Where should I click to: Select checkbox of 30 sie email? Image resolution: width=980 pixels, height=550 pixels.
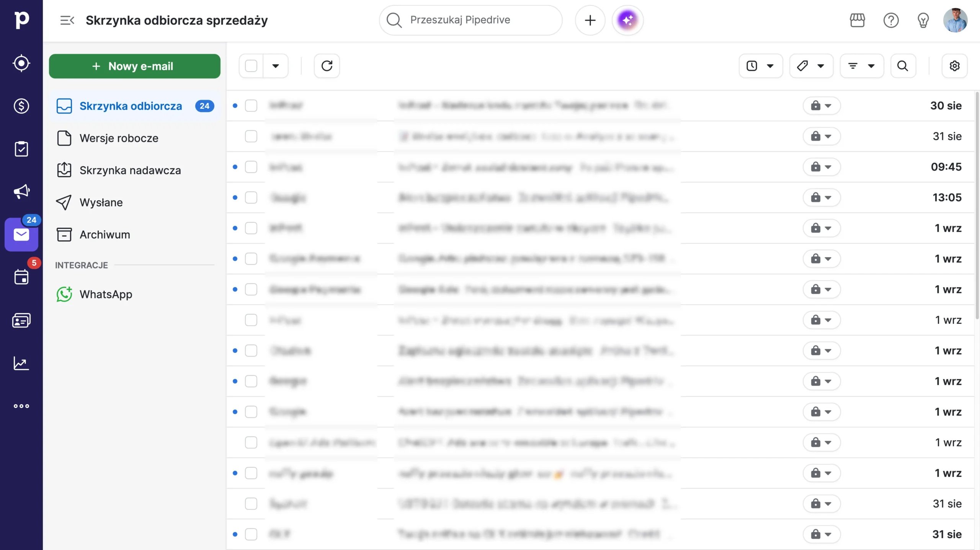pos(251,106)
